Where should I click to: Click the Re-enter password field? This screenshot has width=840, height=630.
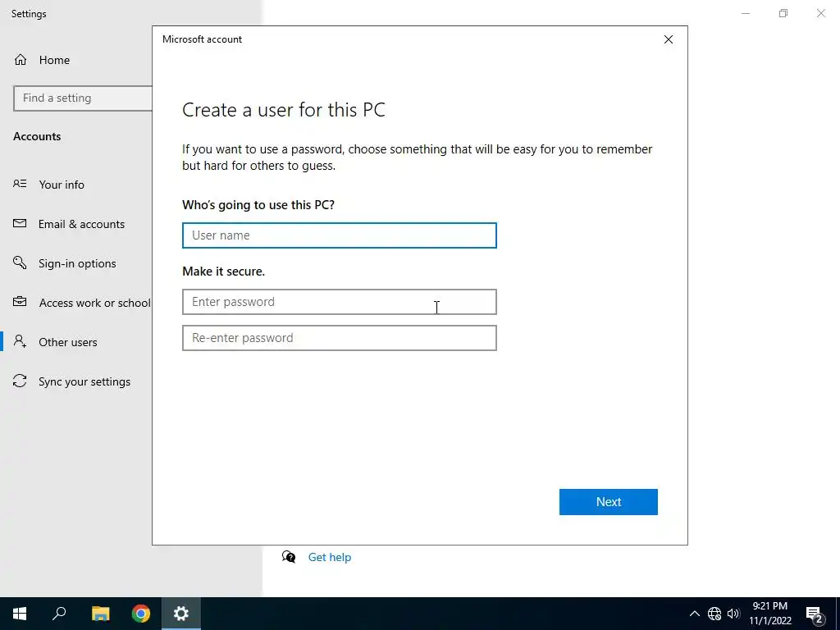(x=340, y=338)
